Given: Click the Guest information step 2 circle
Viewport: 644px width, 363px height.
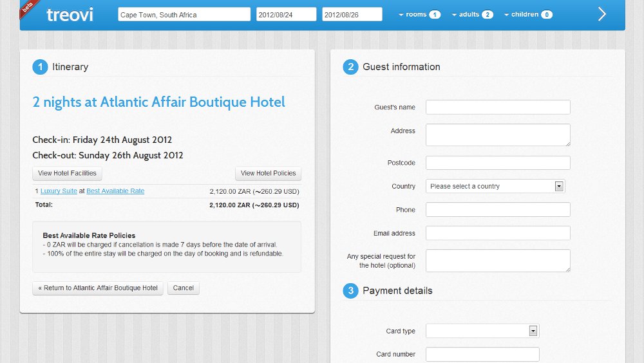Looking at the screenshot, I should coord(351,67).
